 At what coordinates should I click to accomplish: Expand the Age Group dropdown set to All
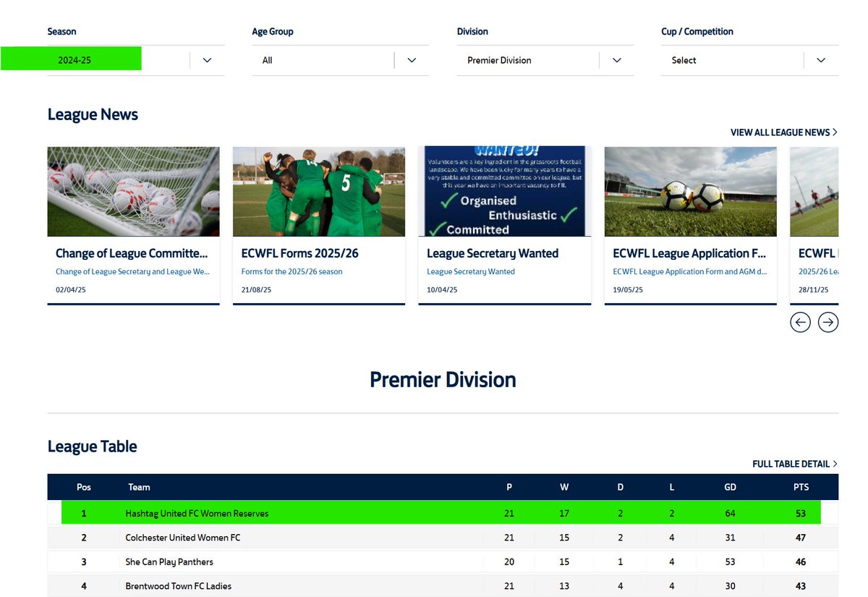pos(340,60)
